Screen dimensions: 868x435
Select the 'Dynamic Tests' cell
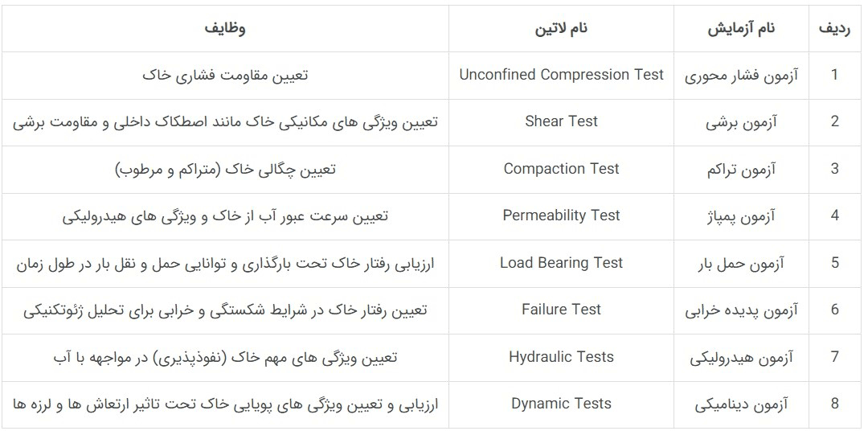point(561,404)
